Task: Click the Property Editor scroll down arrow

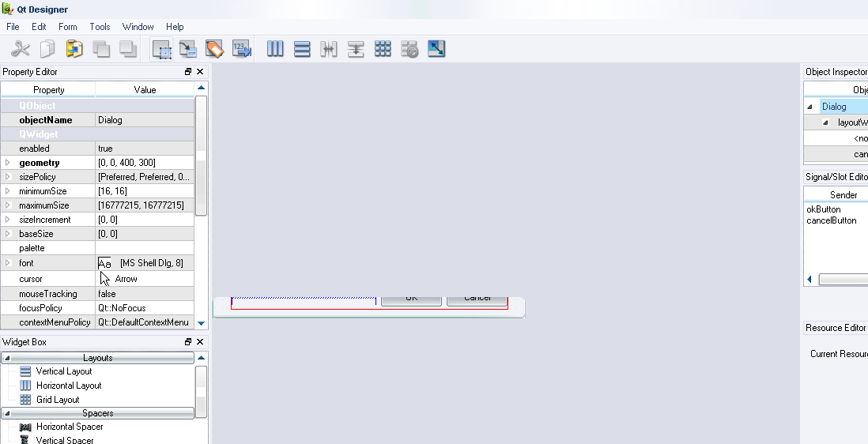Action: 201,323
